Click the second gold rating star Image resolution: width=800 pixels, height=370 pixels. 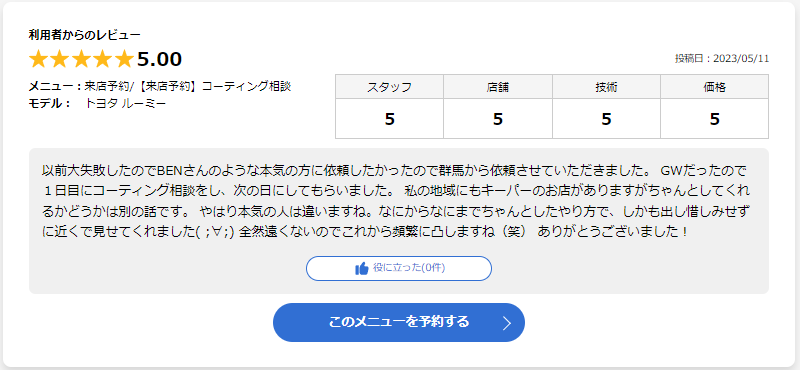[x=60, y=60]
